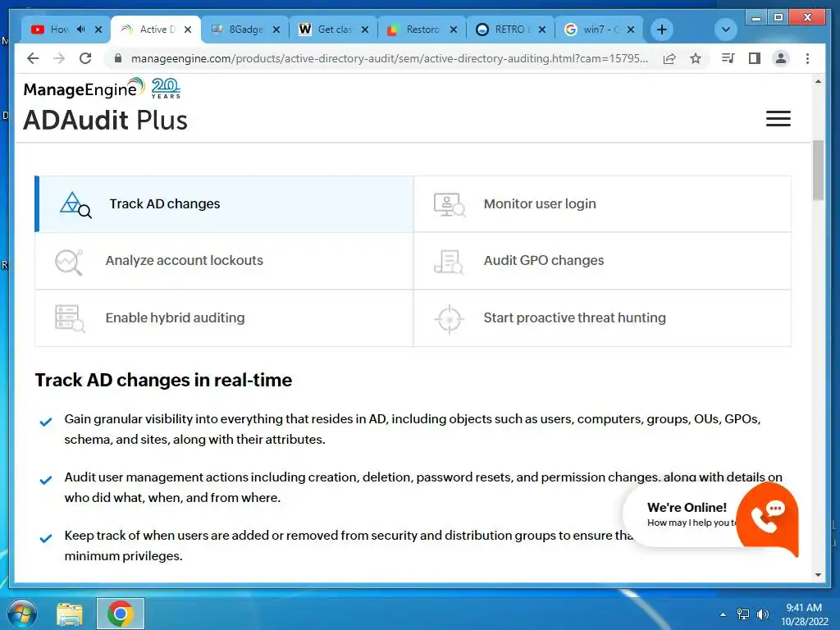Click the scrollbar down arrow
840x630 pixels.
(x=818, y=575)
